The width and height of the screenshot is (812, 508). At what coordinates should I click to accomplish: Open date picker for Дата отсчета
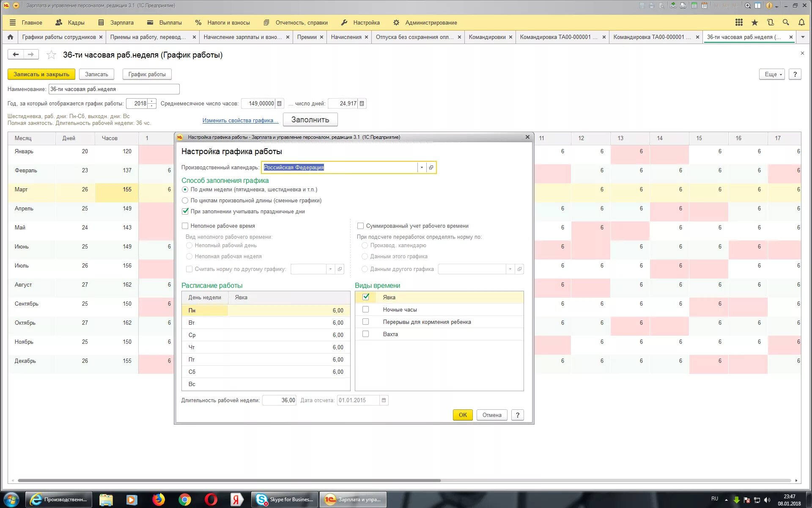coord(384,400)
